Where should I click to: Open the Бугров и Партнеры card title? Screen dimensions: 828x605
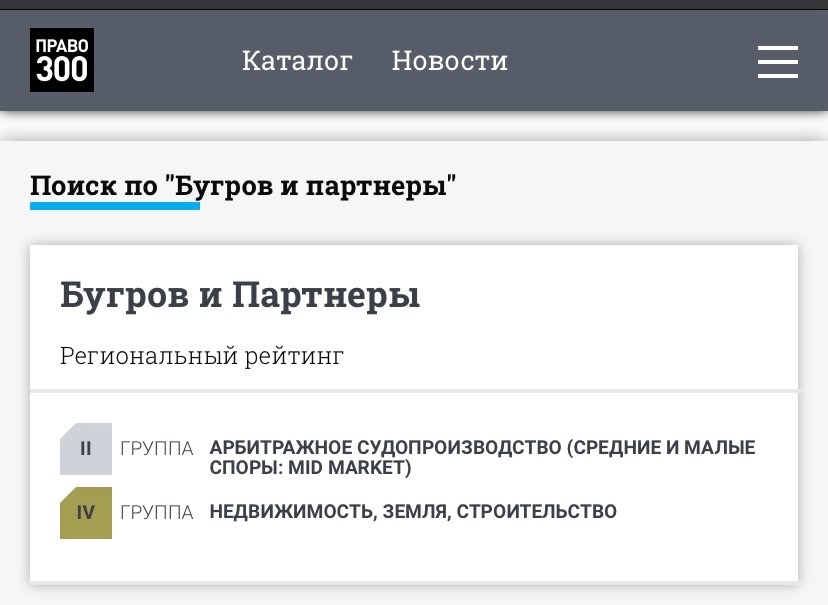240,296
